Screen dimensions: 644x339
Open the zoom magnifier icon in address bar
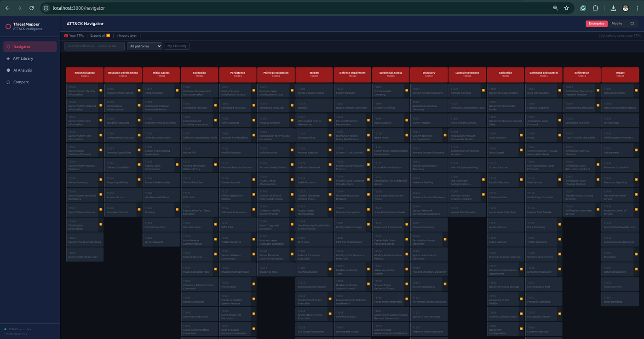coord(555,8)
